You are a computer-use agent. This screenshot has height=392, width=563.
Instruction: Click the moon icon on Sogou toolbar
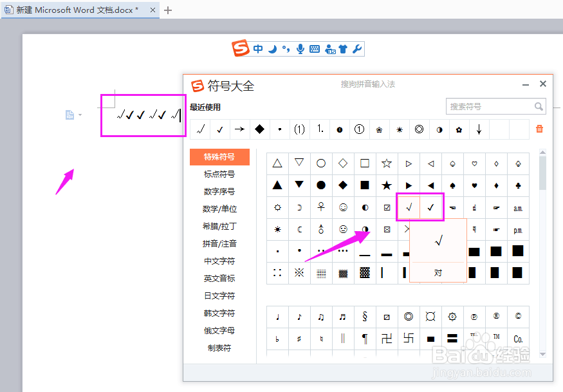273,48
